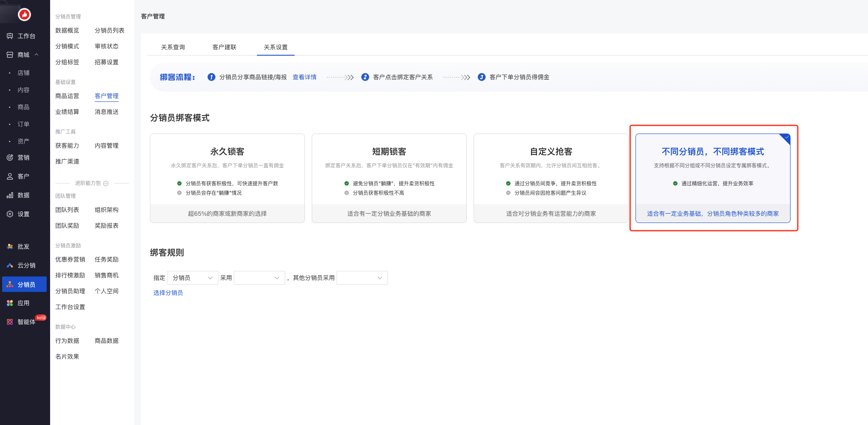Image resolution: width=868 pixels, height=425 pixels.
Task: Open 团队奖励 menu item
Action: (67, 226)
